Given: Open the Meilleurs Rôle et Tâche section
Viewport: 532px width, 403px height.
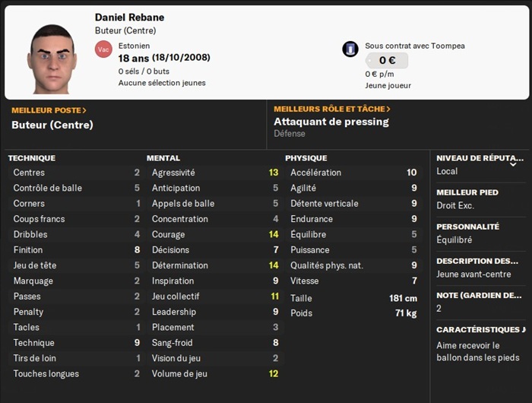Looking at the screenshot, I should 332,109.
